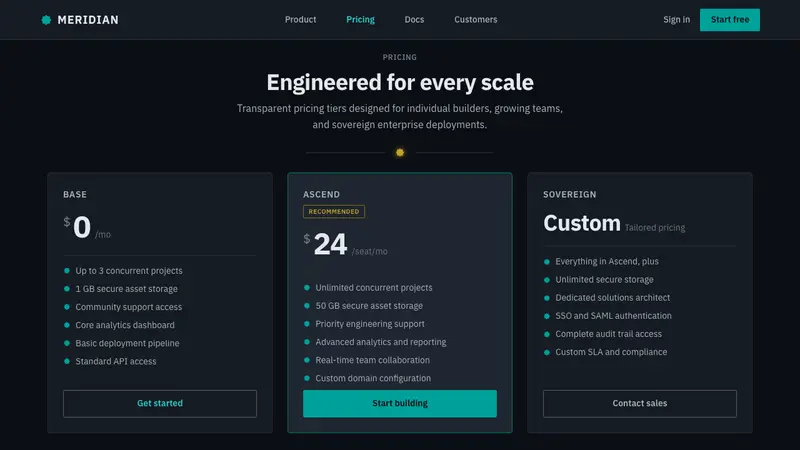Click 'Advanced analytics and reporting'

381,342
